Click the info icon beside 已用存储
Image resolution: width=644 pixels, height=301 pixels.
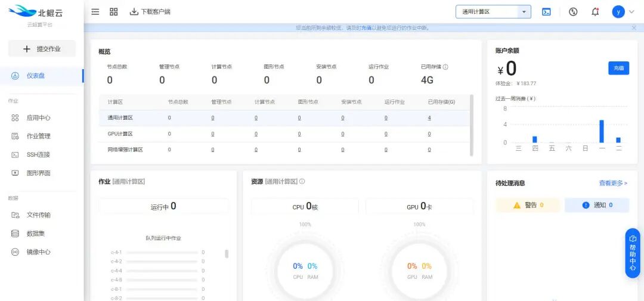tap(445, 67)
